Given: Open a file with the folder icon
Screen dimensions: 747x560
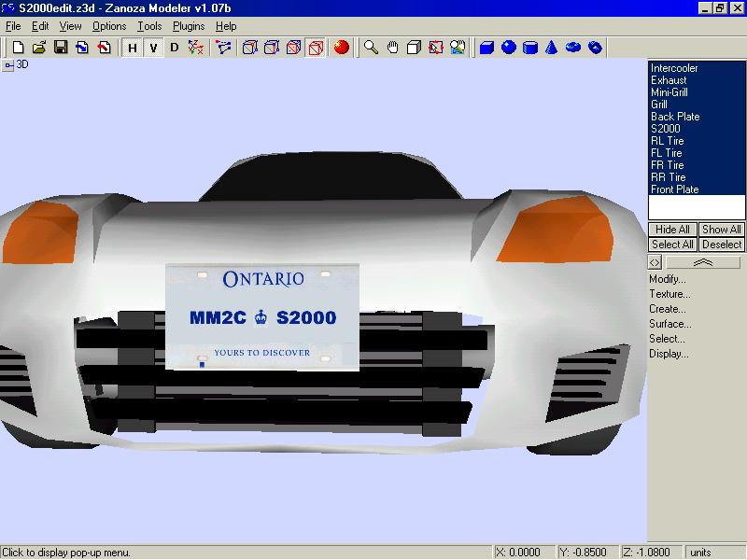Looking at the screenshot, I should point(39,47).
